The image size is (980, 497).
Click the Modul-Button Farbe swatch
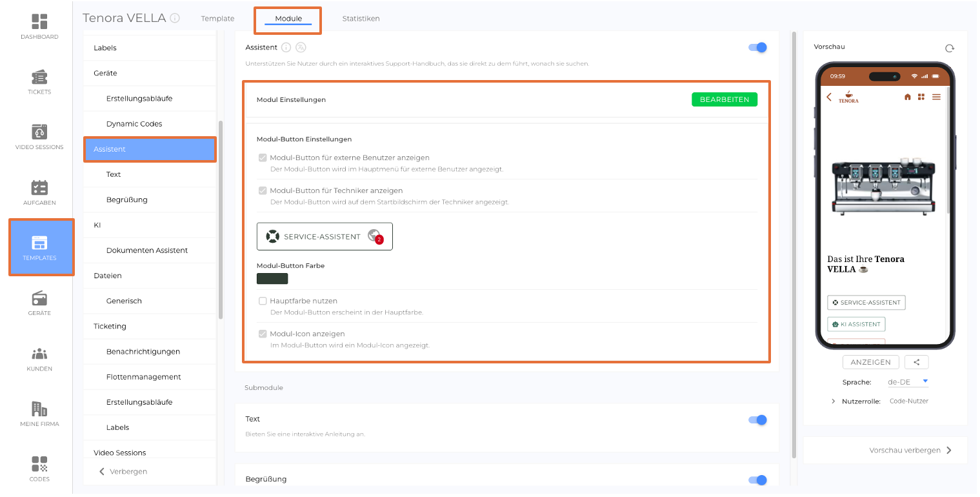click(x=272, y=279)
